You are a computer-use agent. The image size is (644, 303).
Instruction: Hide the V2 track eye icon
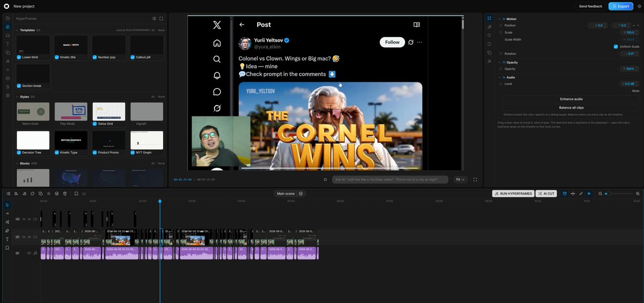[29, 219]
